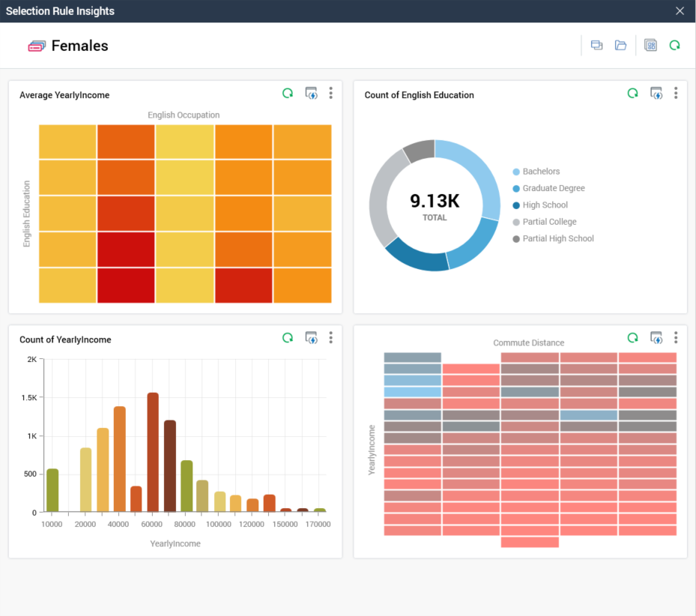Screen dimensions: 696x616
Task: Click the open folder icon in header
Action: pos(620,46)
